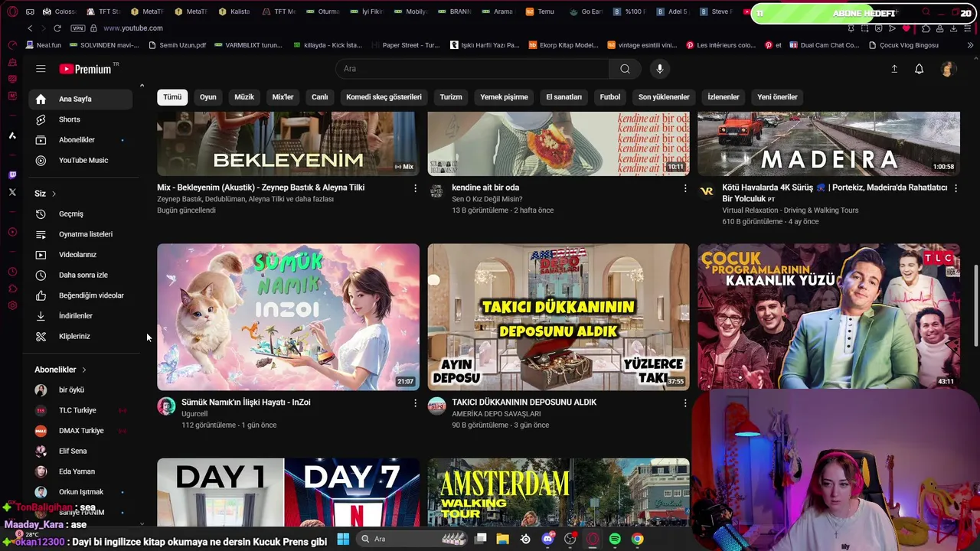Expand the Abonelikler section header
980x551 pixels.
click(60, 370)
